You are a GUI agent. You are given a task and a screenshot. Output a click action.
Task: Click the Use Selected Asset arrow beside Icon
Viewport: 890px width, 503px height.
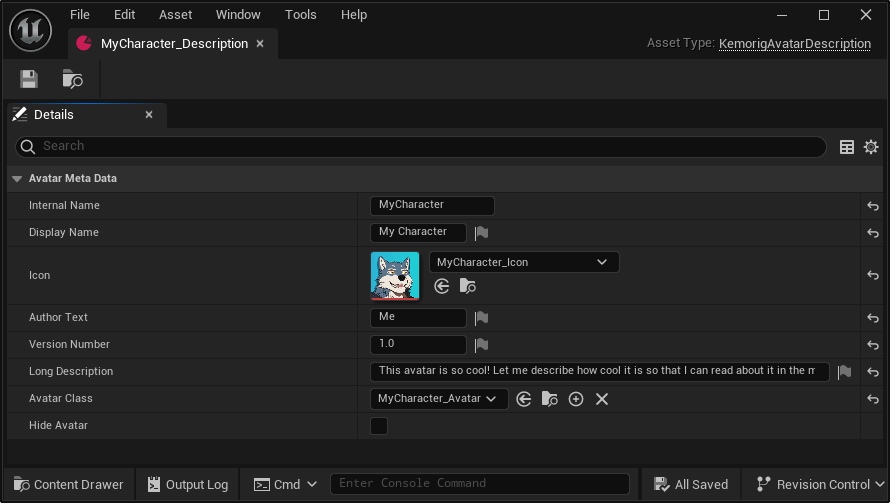(442, 286)
